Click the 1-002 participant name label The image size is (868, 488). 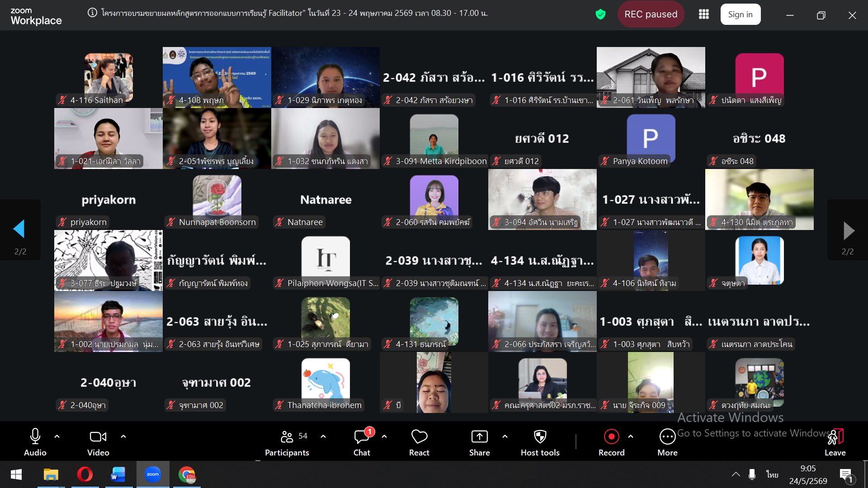(114, 344)
